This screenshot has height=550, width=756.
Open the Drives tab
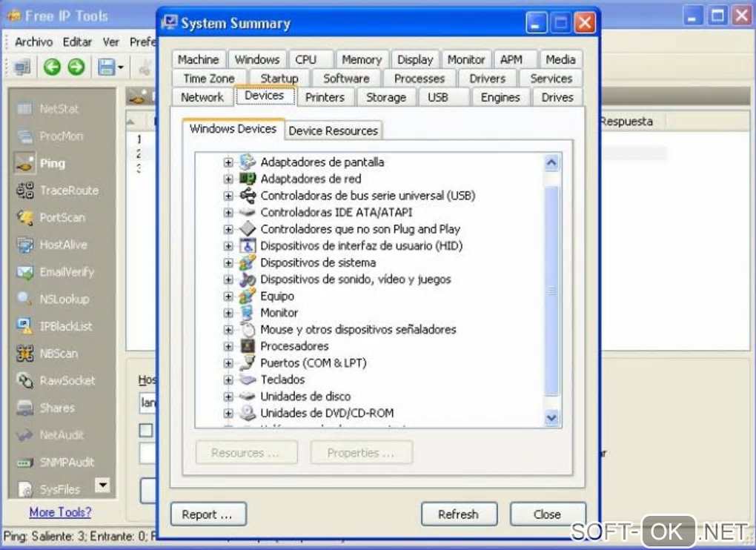tap(557, 97)
